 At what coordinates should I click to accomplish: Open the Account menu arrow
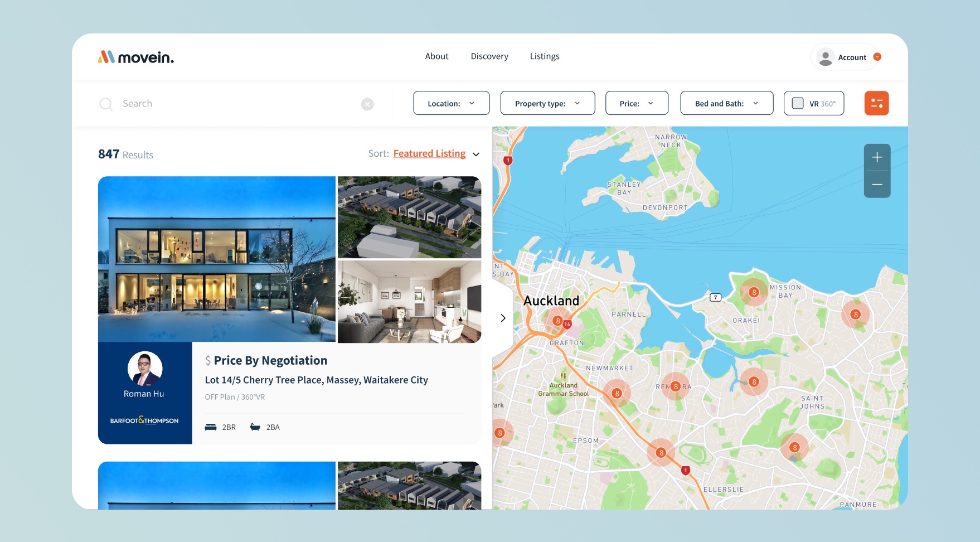tap(877, 57)
